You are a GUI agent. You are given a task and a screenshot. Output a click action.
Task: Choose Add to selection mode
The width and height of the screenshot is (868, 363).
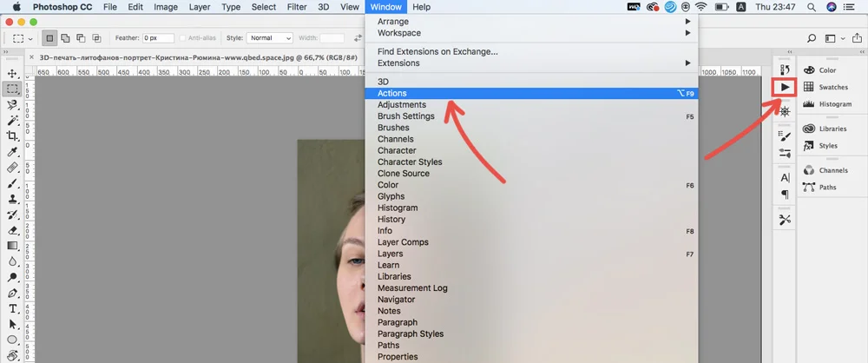[65, 38]
